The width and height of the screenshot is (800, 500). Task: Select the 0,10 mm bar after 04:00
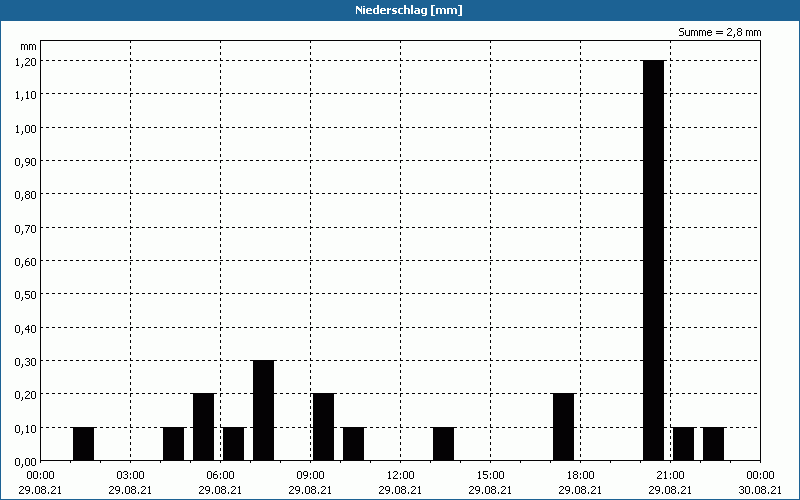[x=173, y=444]
